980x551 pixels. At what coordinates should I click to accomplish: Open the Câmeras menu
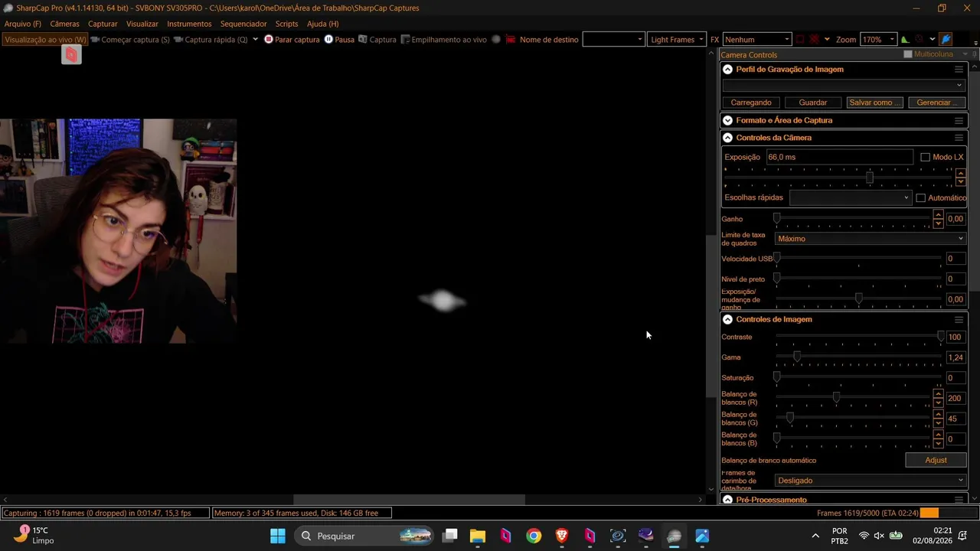64,24
